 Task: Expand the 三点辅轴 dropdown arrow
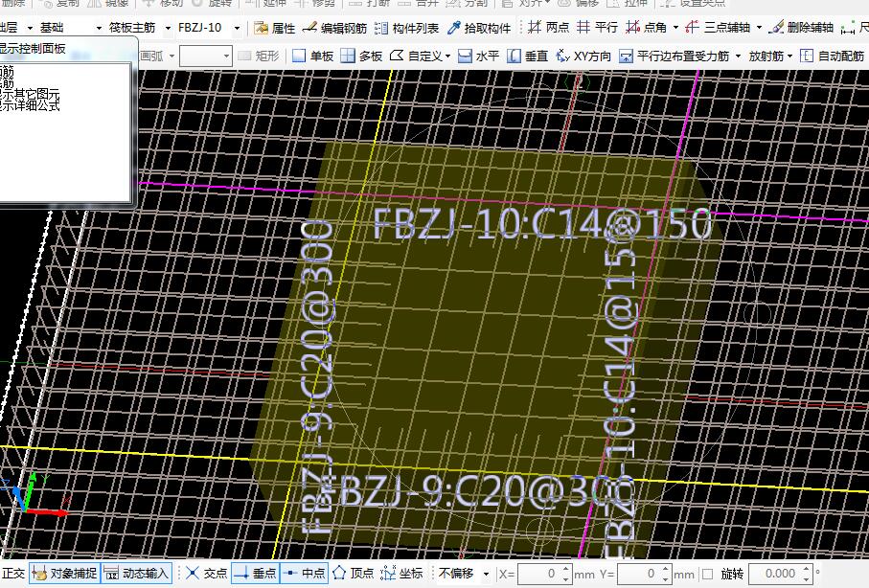click(759, 27)
